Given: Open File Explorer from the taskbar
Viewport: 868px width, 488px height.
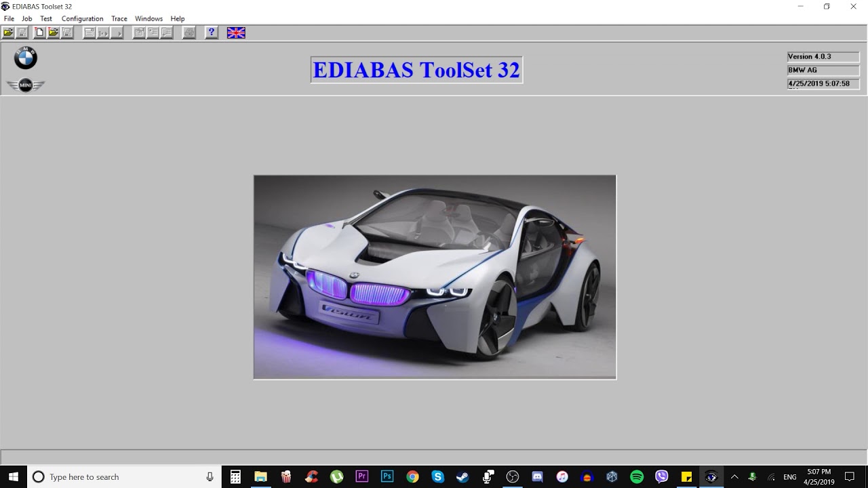Looking at the screenshot, I should (x=260, y=477).
